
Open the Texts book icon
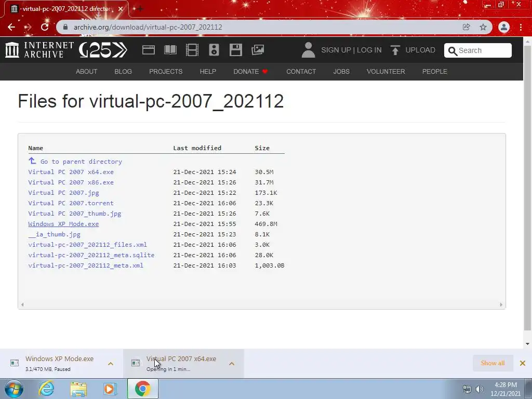[x=170, y=50]
